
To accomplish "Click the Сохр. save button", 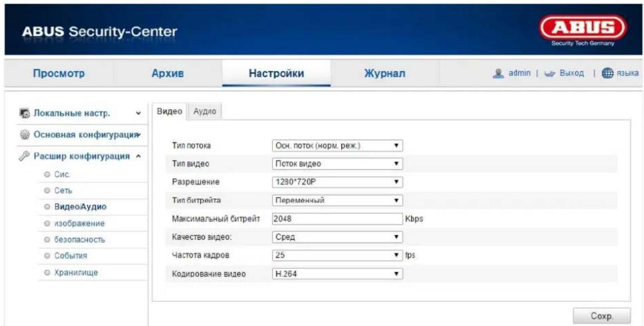I will click(602, 315).
